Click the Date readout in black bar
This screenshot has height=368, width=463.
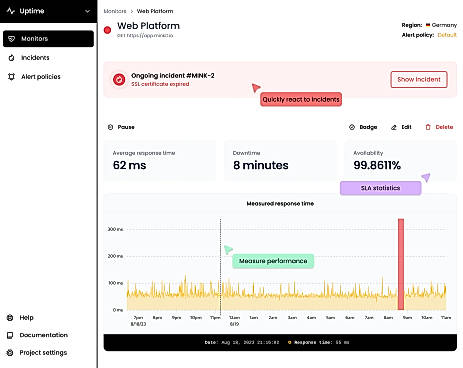tap(242, 342)
